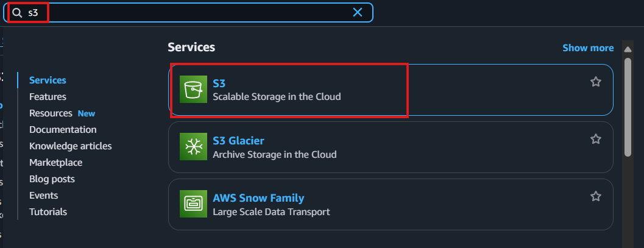Viewport: 644px width, 248px height.
Task: Select the Knowledge articles category
Action: tap(70, 146)
